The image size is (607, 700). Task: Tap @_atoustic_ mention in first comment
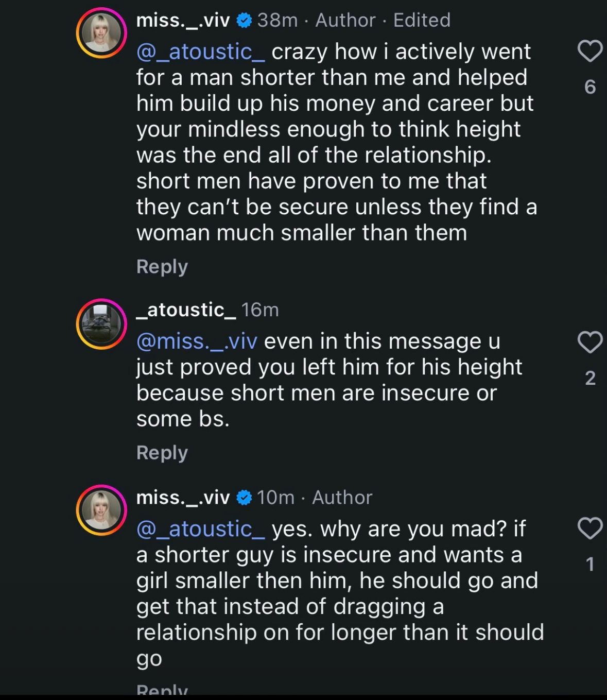coord(201,52)
